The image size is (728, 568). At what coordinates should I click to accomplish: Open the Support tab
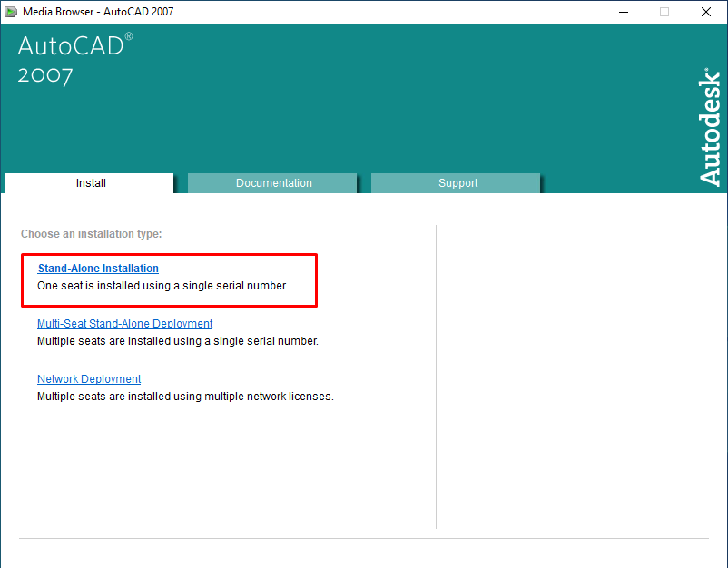(457, 183)
